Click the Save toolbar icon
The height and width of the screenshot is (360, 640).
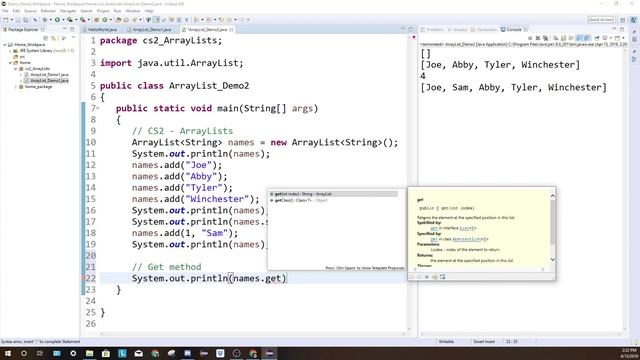18,20
